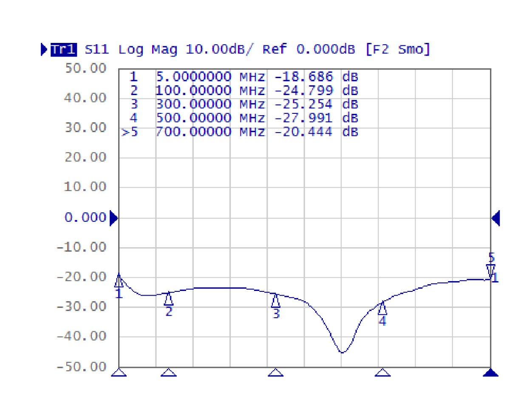Click the -18.686 dB marker value
The width and height of the screenshot is (532, 409).
(316, 77)
